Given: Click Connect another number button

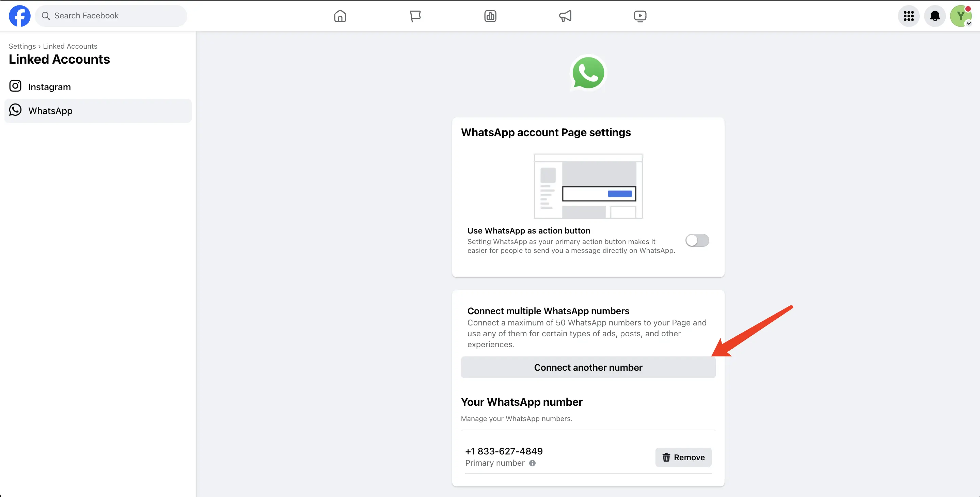Looking at the screenshot, I should 588,367.
